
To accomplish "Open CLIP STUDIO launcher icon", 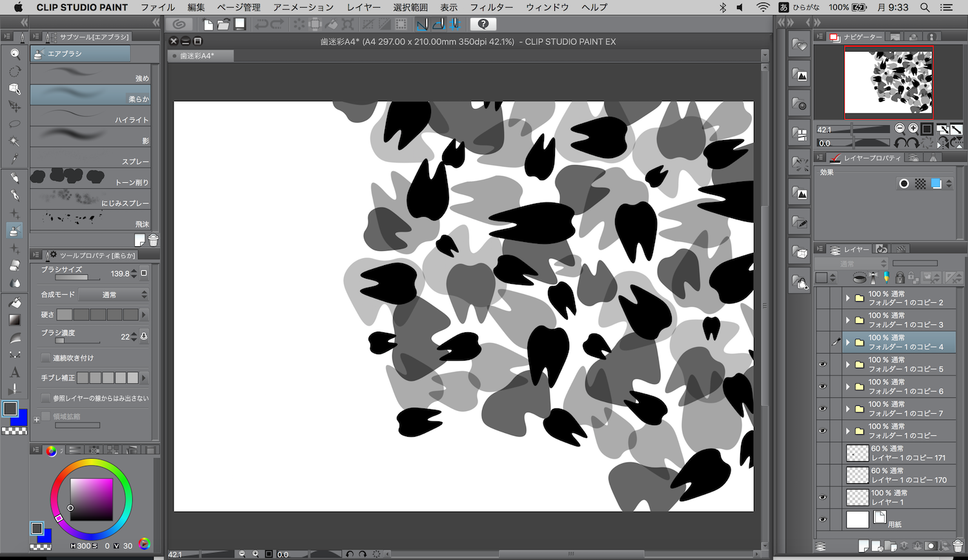I will click(179, 25).
